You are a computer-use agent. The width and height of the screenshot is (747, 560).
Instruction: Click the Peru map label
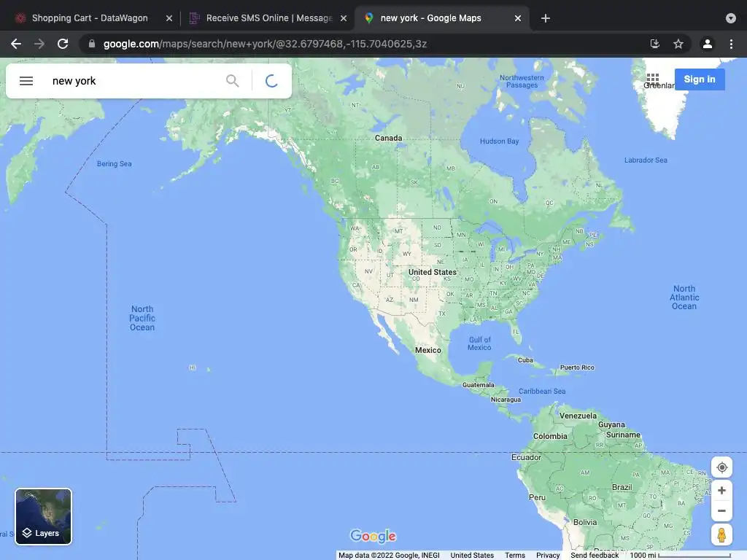[537, 497]
